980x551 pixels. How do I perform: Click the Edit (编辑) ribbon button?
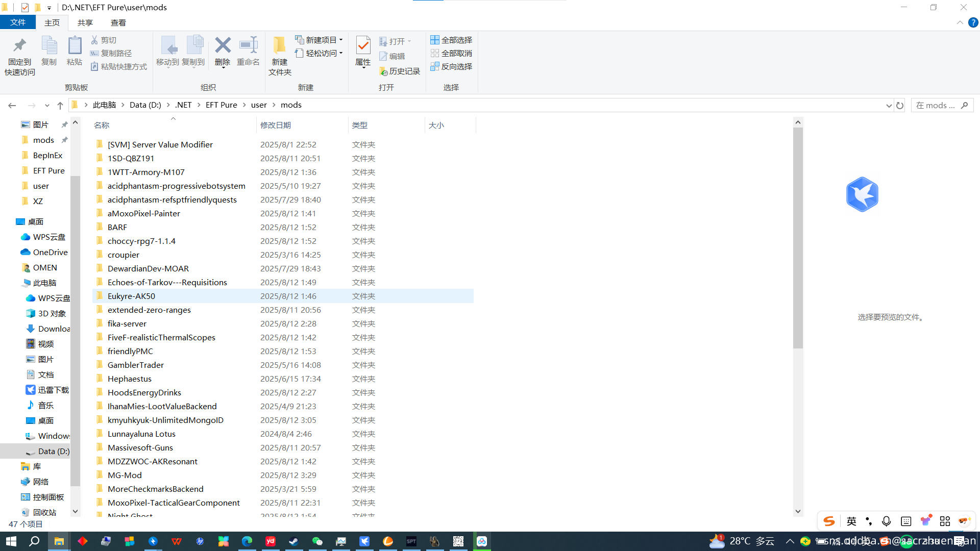pyautogui.click(x=392, y=56)
